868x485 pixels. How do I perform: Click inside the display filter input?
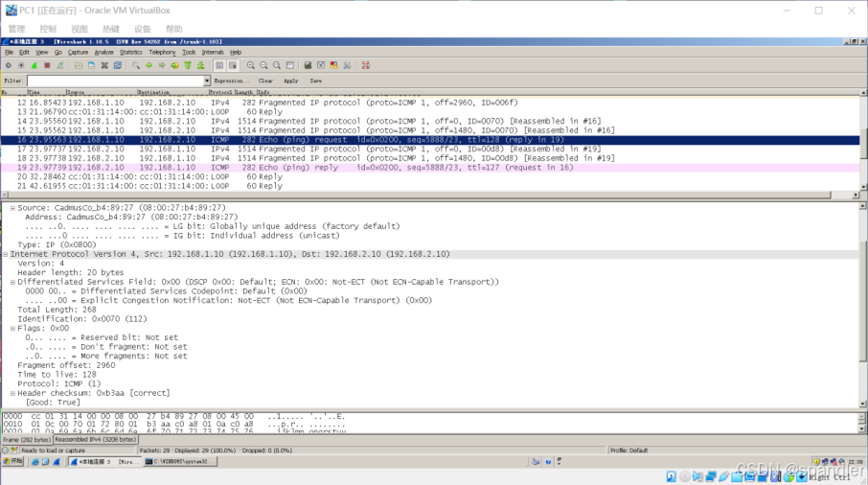coord(115,81)
